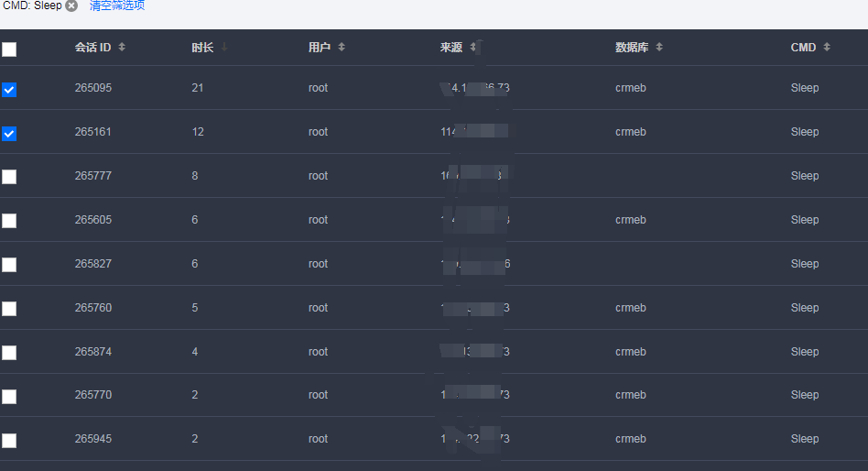The image size is (868, 471).
Task: Click the crmeb database cell in row 265760
Action: [x=631, y=308]
